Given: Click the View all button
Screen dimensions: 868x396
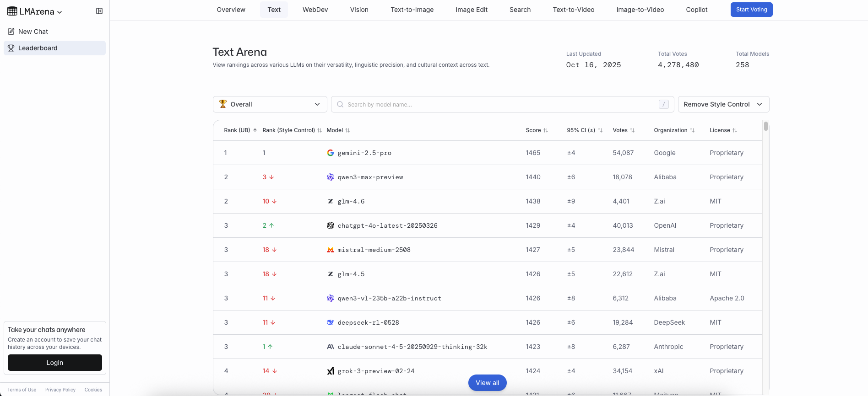Looking at the screenshot, I should pyautogui.click(x=487, y=383).
